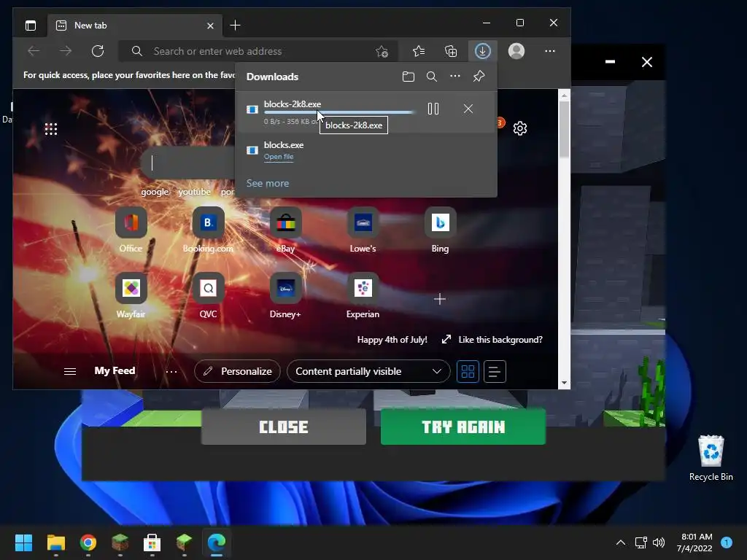Open a new browser tab
The height and width of the screenshot is (560, 747).
(236, 26)
